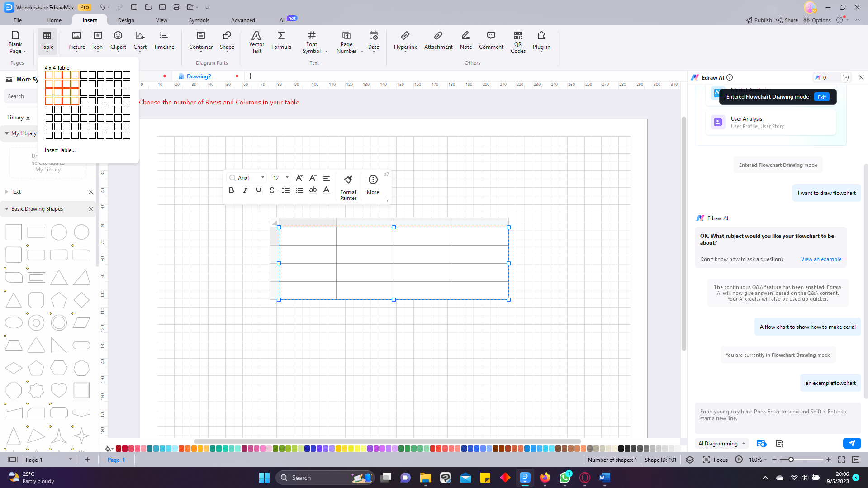Apply Bold in floating toolbar

232,190
